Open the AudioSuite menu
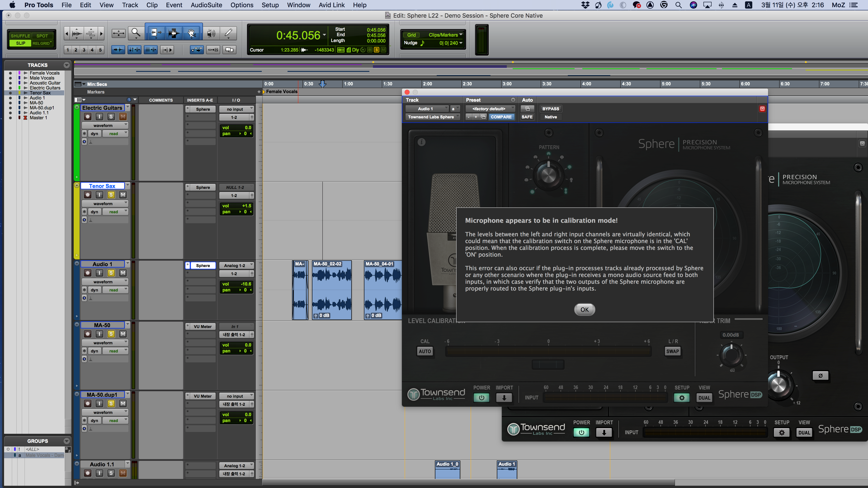Screen dimensions: 868x488 [x=206, y=5]
